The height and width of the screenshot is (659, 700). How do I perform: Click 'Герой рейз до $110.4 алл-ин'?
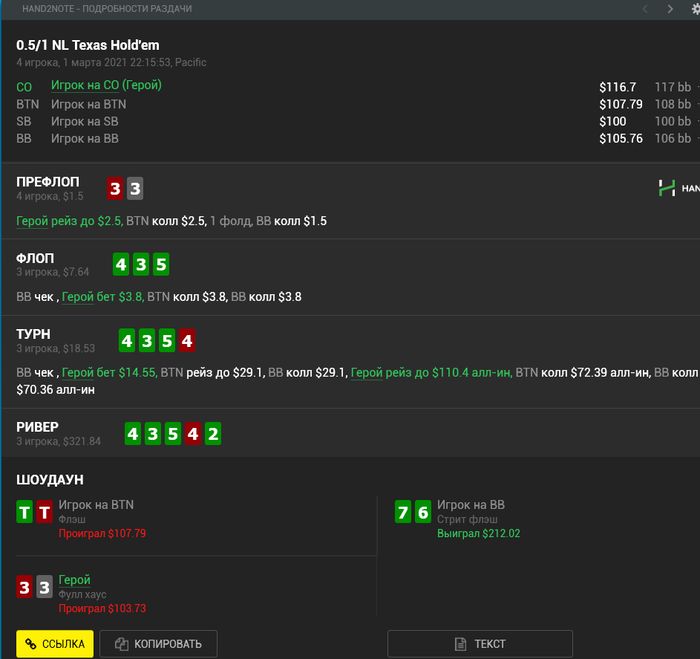[431, 372]
